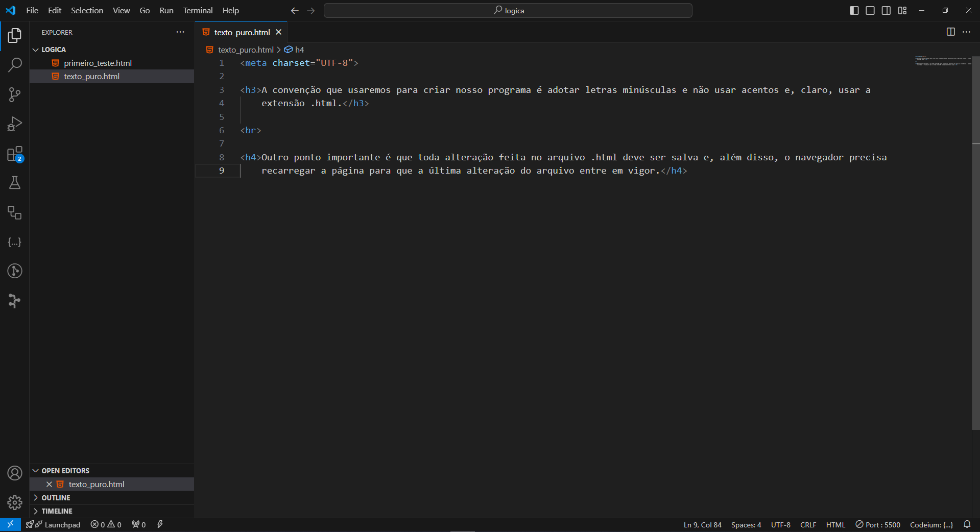Open the View menu
The width and height of the screenshot is (980, 532).
click(121, 11)
